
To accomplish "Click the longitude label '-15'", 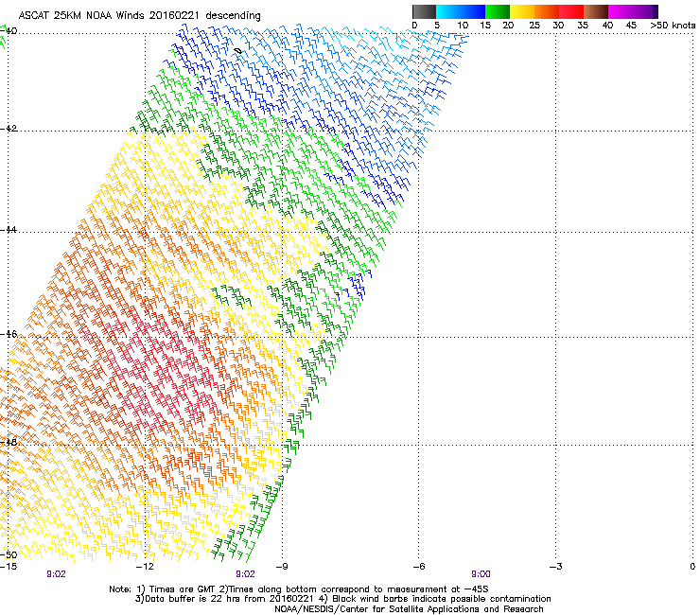I will (9, 567).
